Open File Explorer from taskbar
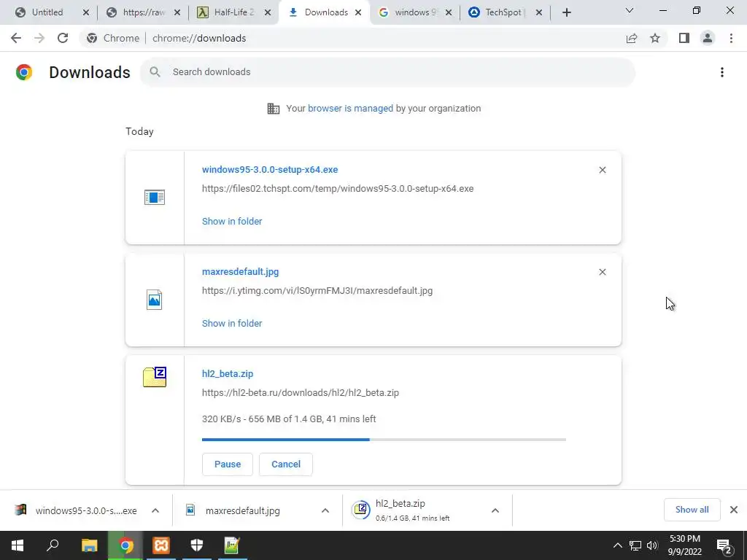The width and height of the screenshot is (747, 560). click(x=89, y=545)
